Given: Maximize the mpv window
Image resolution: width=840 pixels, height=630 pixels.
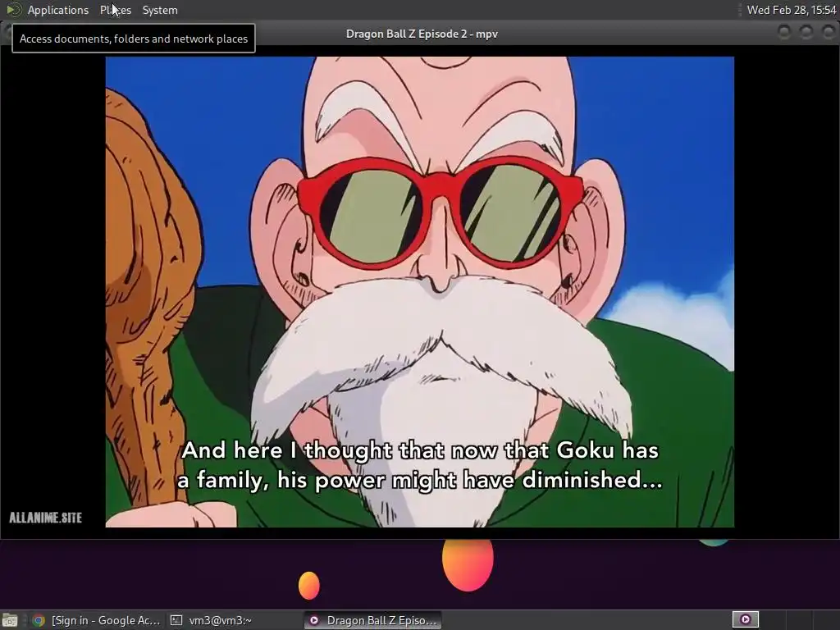Looking at the screenshot, I should click(x=806, y=33).
